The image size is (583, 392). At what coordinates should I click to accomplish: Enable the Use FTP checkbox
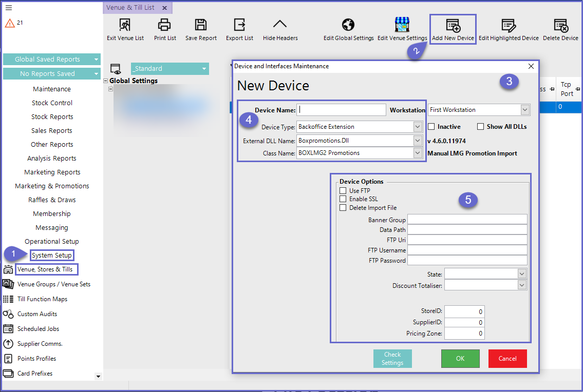(343, 191)
